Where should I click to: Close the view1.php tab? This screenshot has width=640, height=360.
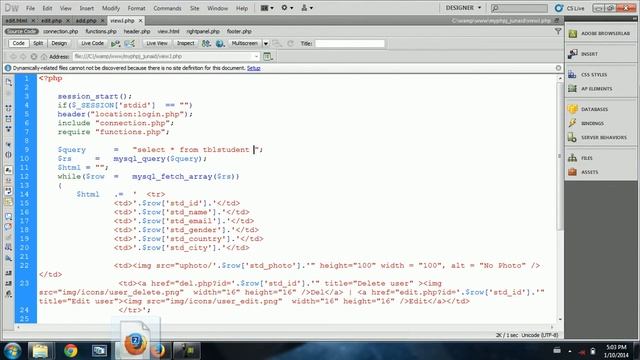[140, 20]
